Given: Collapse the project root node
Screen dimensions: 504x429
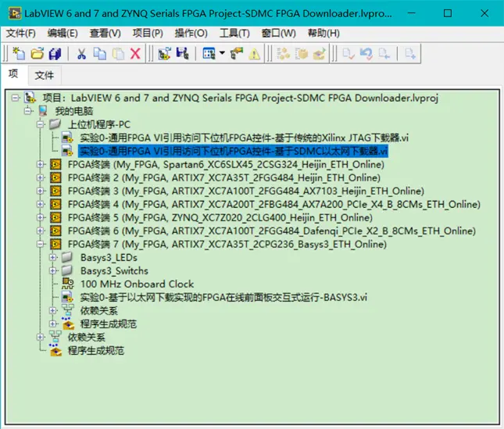Looking at the screenshot, I should [15, 98].
